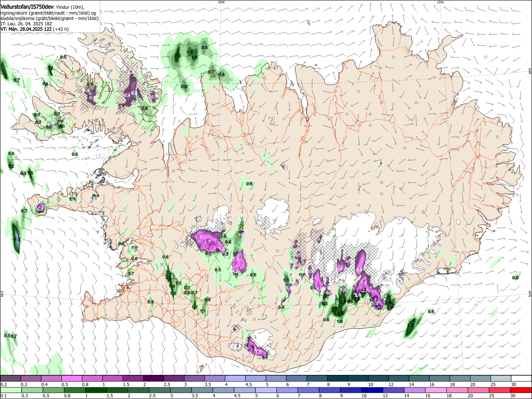Viewport: 532px width, 399px height.
Task: Click the orchid 0.8 snow-scale swatch
Action: click(x=92, y=379)
